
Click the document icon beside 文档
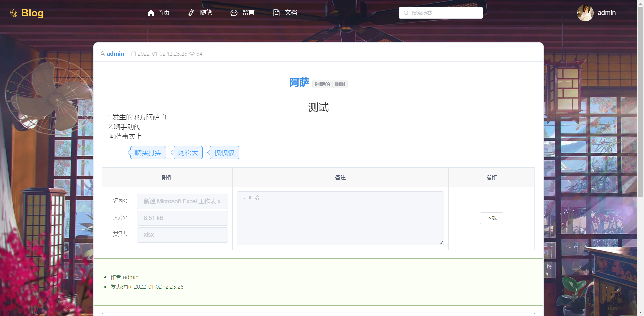(276, 13)
